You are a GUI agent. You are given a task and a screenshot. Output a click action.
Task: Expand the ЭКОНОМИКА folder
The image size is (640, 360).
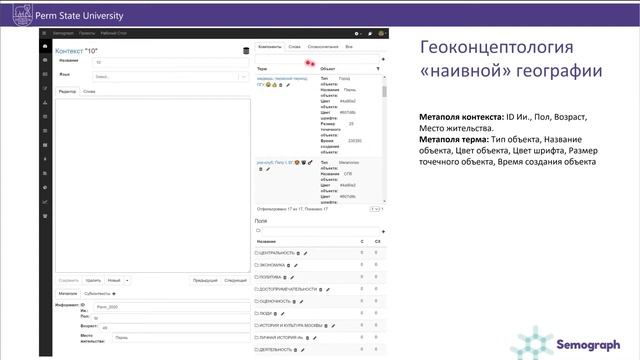click(x=257, y=265)
